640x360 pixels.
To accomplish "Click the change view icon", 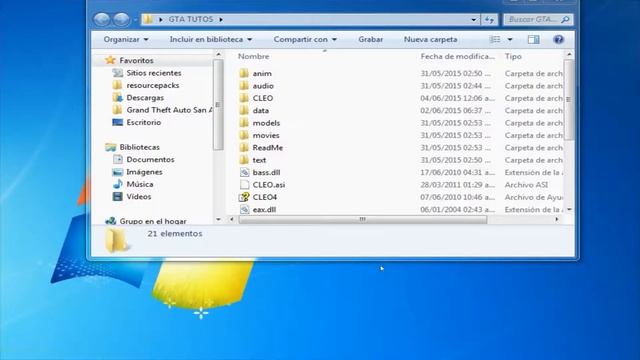I will click(x=495, y=40).
